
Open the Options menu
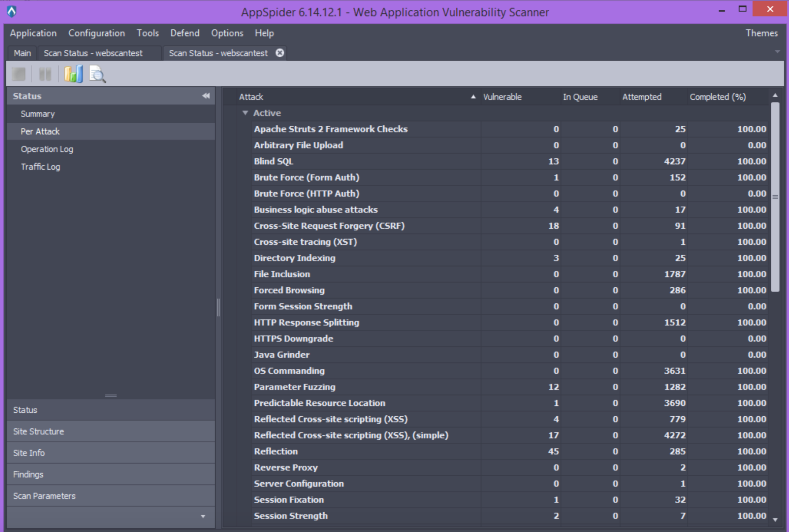click(227, 33)
